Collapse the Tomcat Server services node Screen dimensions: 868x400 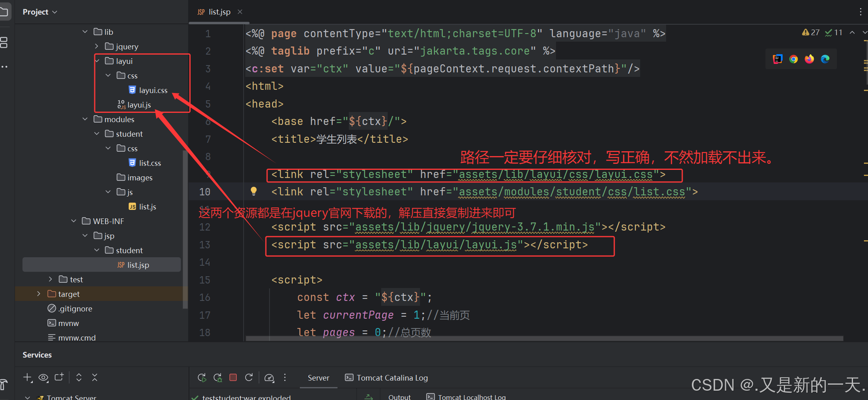click(27, 397)
